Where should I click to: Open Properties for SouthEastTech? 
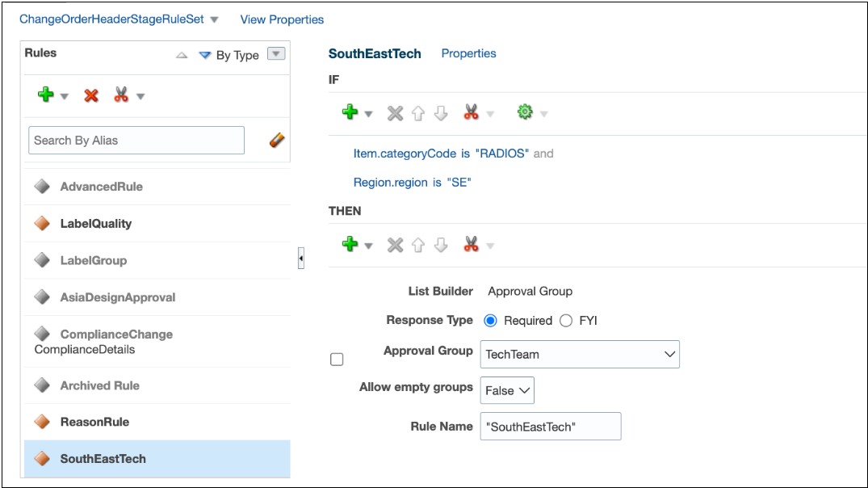pyautogui.click(x=468, y=53)
